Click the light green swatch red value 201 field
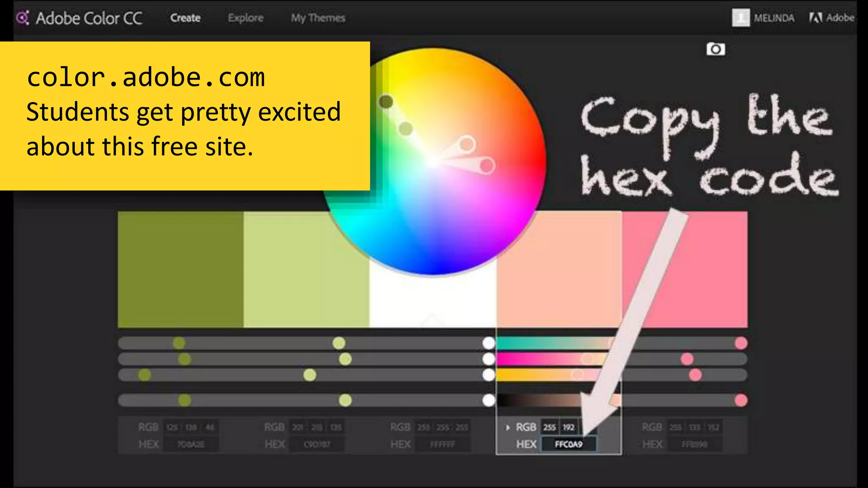Viewport: 868px width, 488px height. pyautogui.click(x=298, y=427)
